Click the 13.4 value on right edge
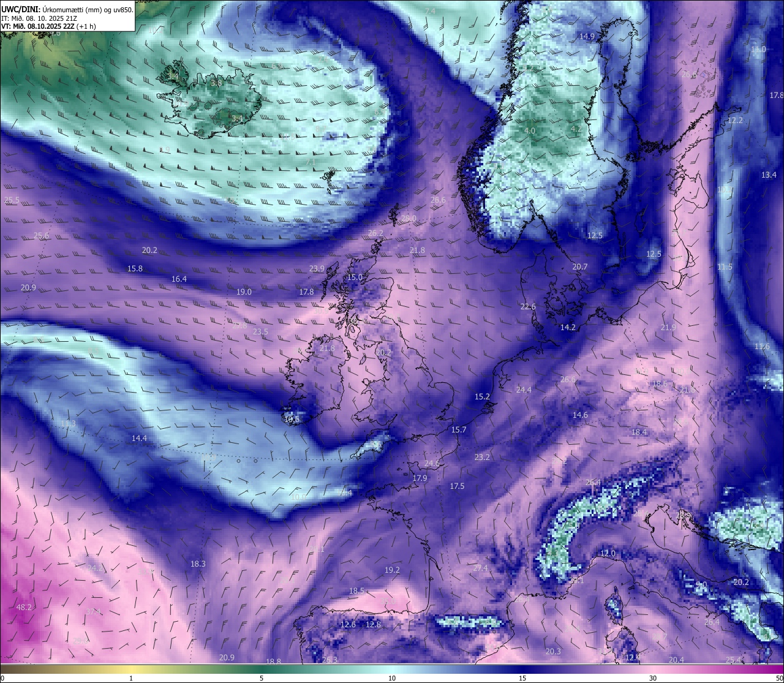 tap(769, 175)
